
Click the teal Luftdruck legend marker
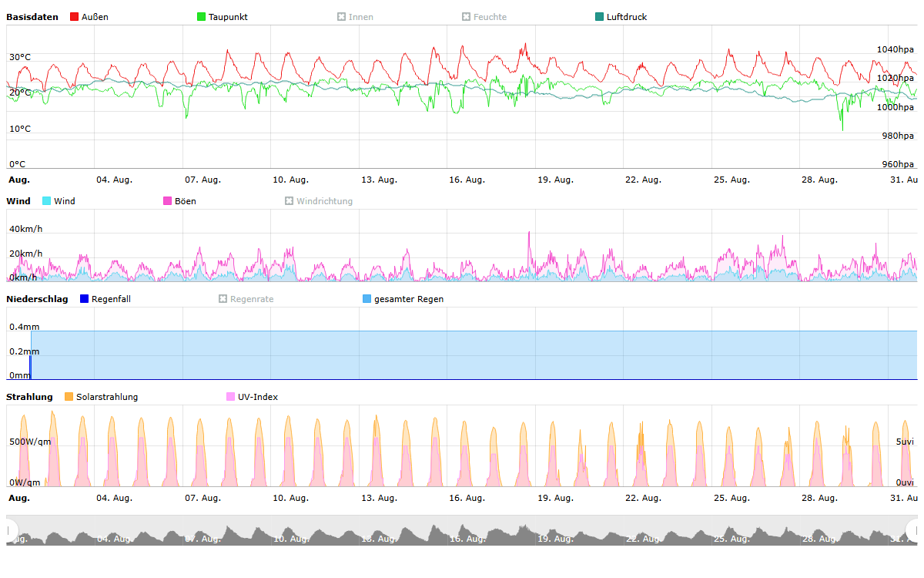coord(600,17)
